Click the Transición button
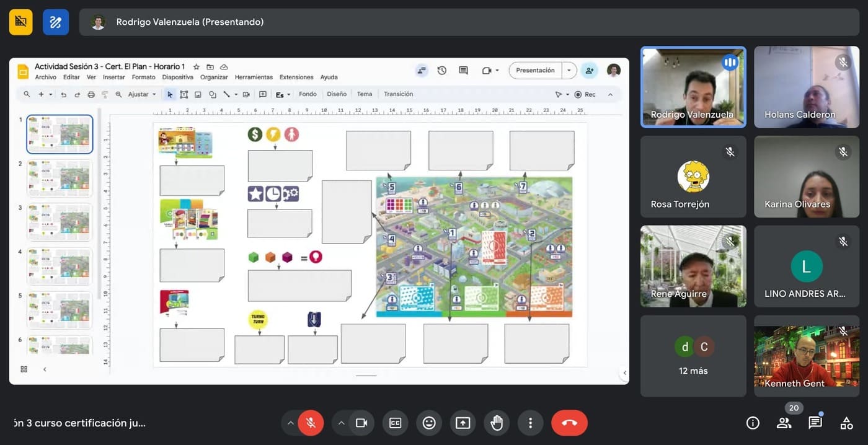The width and height of the screenshot is (868, 445). click(398, 94)
